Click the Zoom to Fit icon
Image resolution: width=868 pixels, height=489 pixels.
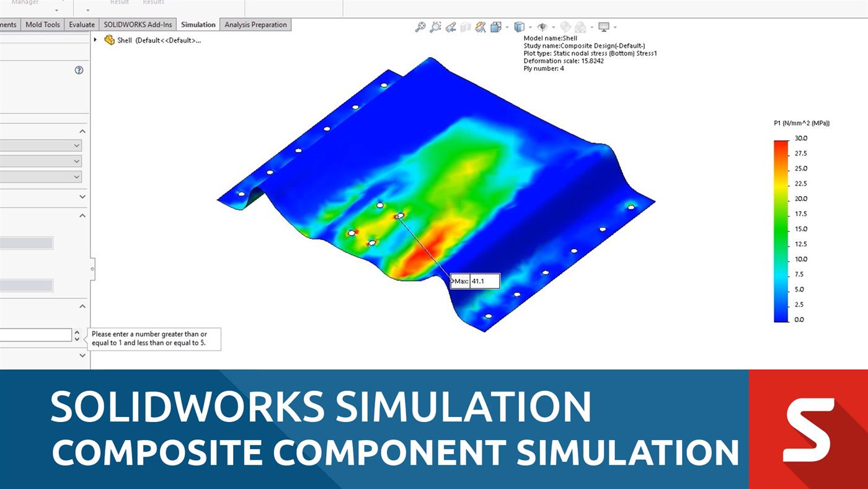[x=420, y=27]
